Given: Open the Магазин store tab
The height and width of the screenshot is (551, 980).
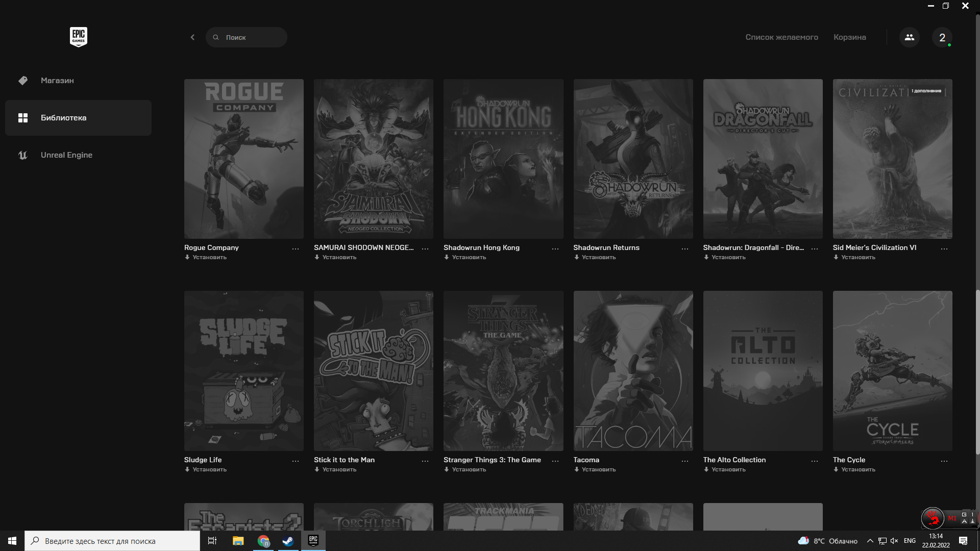Looking at the screenshot, I should coord(78,81).
